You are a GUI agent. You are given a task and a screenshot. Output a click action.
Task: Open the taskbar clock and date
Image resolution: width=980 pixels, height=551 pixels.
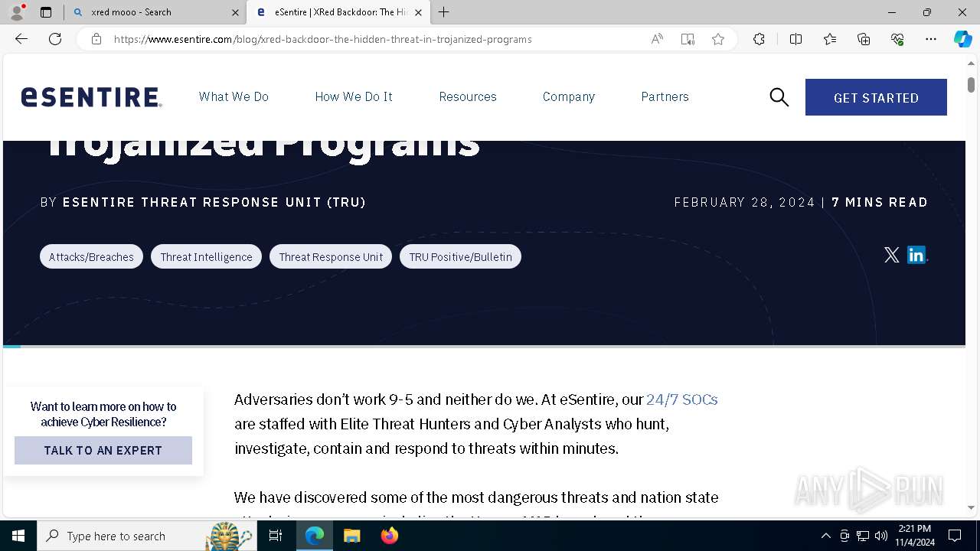pos(914,536)
